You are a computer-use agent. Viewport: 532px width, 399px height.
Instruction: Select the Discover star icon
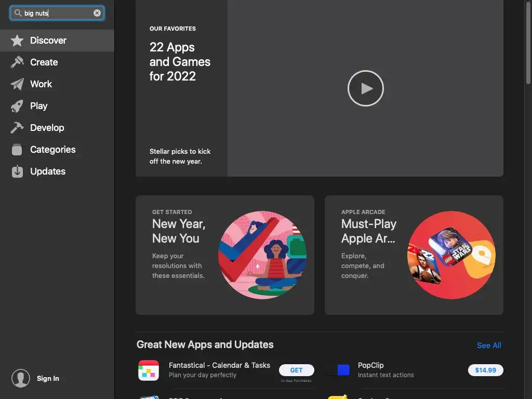coord(17,41)
